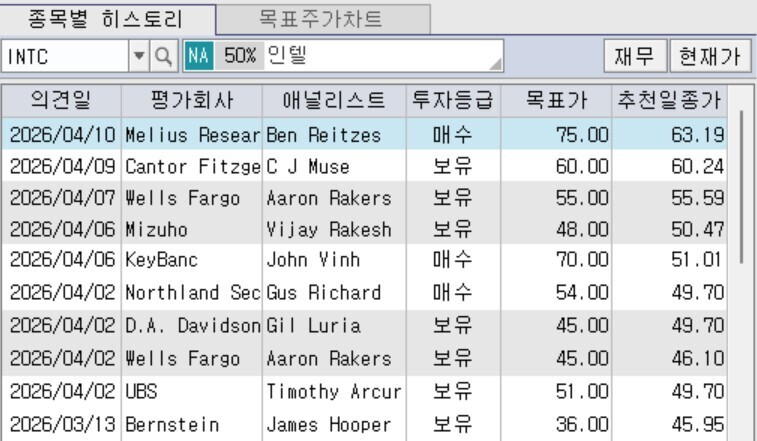Click closing price 51.01

click(x=696, y=260)
